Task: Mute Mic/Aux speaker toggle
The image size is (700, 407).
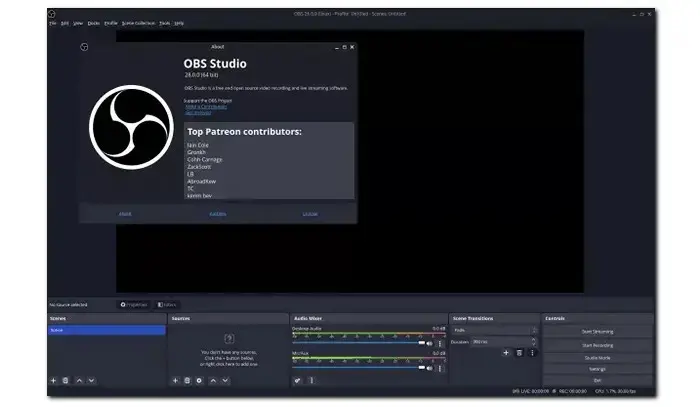Action: [430, 368]
